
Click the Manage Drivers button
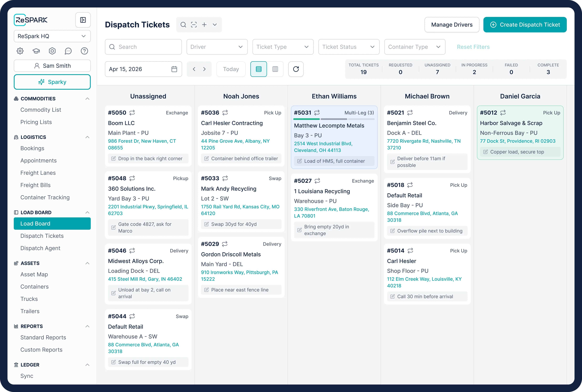[x=452, y=25]
